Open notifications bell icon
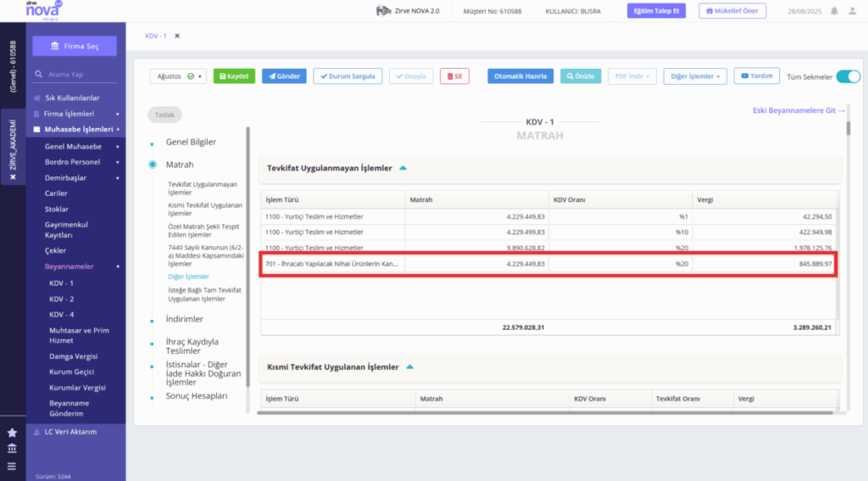 coord(834,11)
